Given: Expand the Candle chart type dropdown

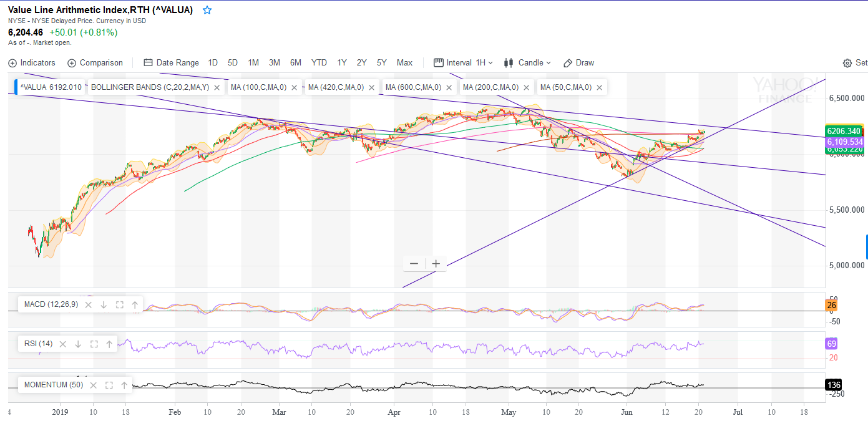Looking at the screenshot, I should click(x=528, y=63).
